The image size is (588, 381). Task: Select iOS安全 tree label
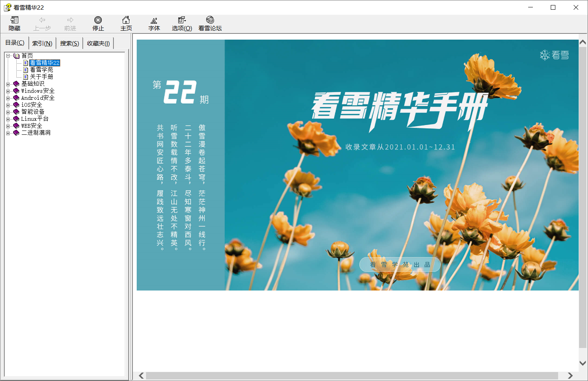(31, 105)
